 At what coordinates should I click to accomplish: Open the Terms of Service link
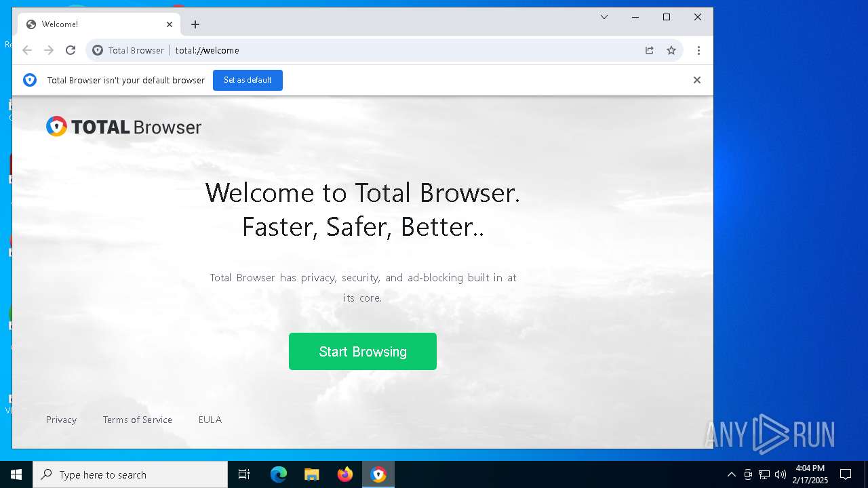click(138, 420)
